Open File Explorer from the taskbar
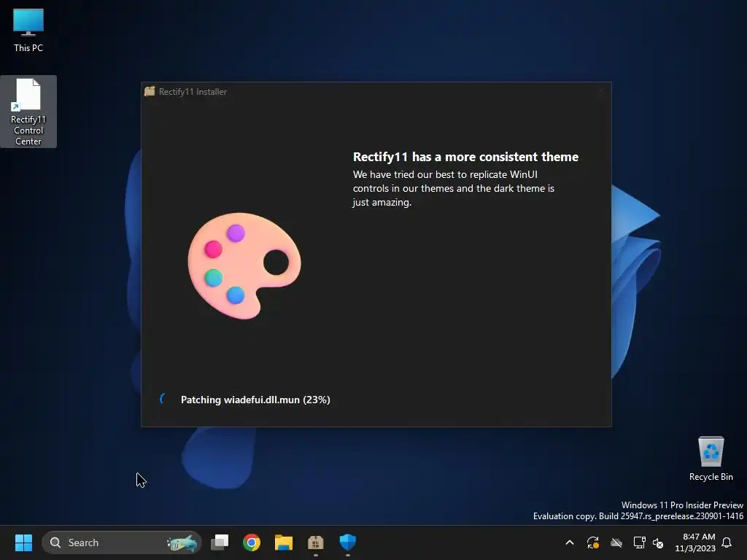The width and height of the screenshot is (747, 560). [x=284, y=542]
